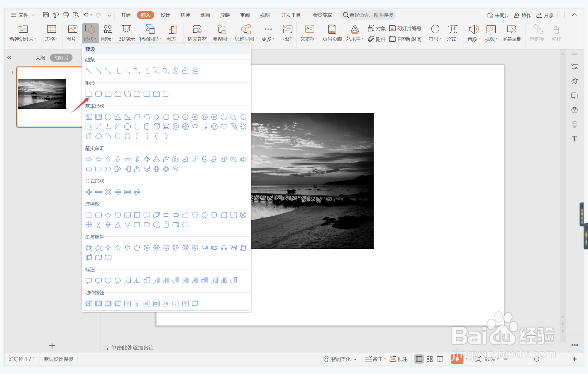
Task: Undo the last action
Action: [x=86, y=15]
